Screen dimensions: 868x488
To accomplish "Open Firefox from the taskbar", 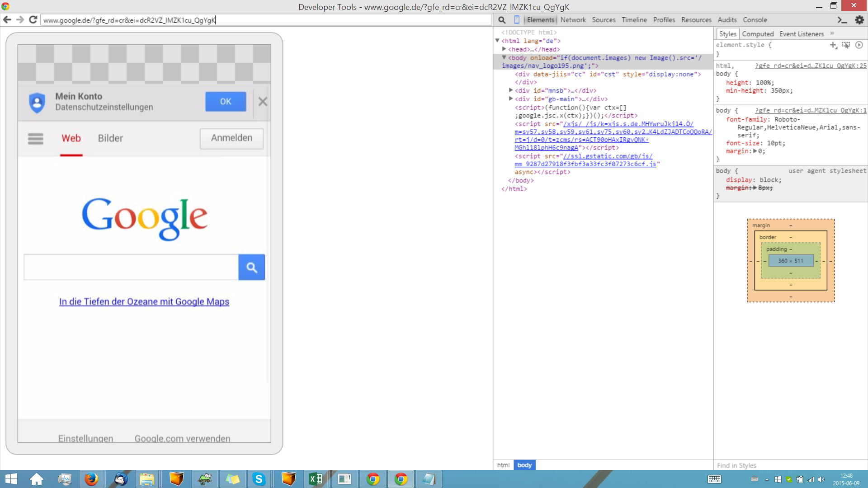I will pyautogui.click(x=91, y=479).
